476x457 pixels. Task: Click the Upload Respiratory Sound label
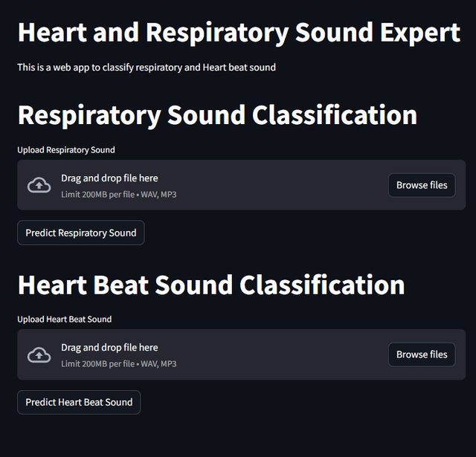pyautogui.click(x=66, y=150)
